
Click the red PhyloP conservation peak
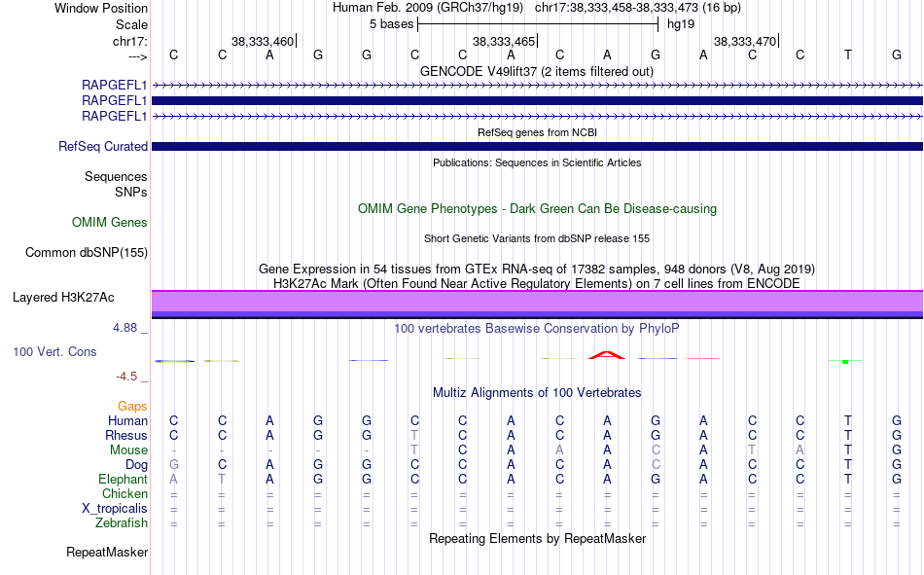[x=606, y=355]
